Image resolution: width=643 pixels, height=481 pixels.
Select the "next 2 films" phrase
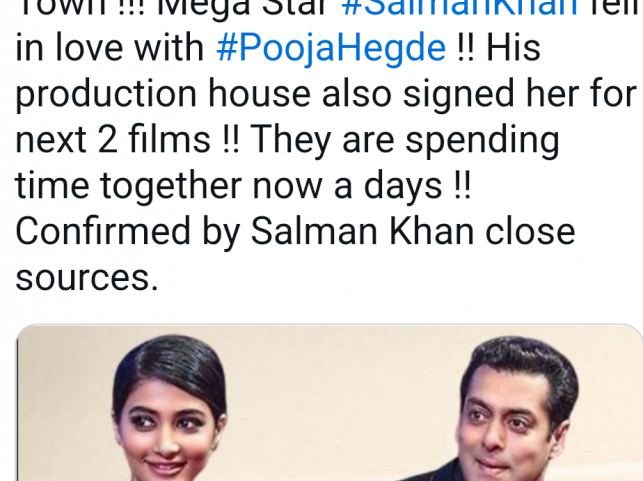pos(113,140)
